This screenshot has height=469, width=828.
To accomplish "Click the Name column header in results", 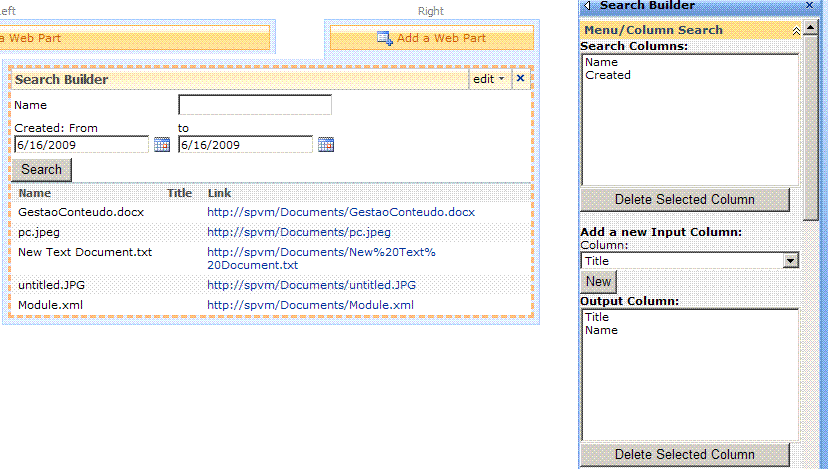I will [35, 193].
